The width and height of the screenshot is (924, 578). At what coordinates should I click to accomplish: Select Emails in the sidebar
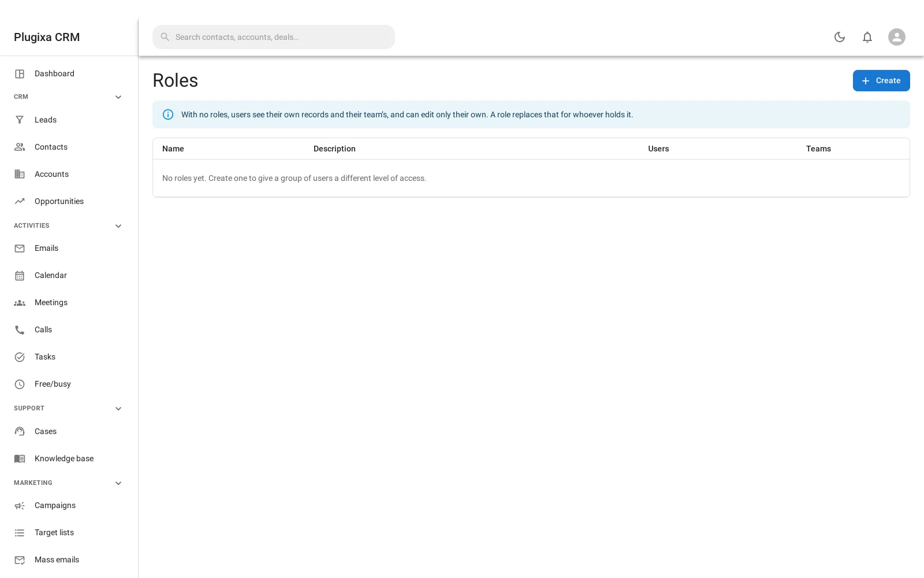coord(69,249)
